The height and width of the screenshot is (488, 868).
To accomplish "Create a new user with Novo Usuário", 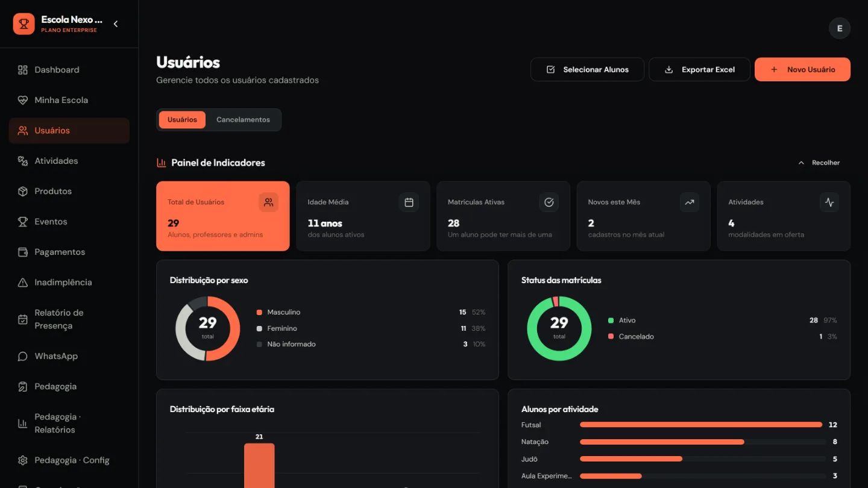I will [x=802, y=69].
